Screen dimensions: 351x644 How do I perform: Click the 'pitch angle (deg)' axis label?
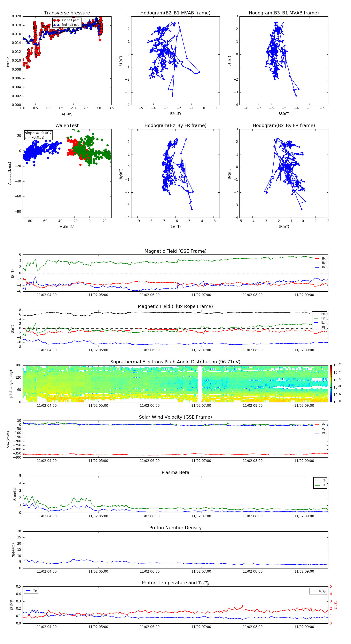11,384
